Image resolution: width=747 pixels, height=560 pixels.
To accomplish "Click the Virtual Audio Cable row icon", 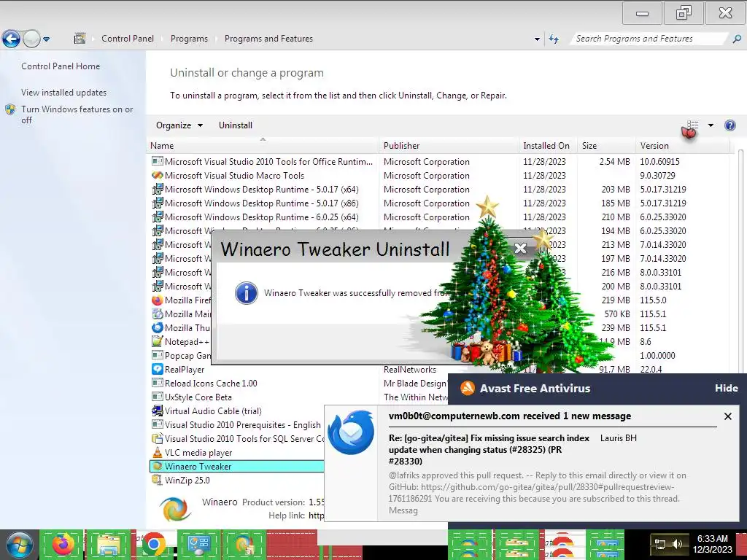I will [x=158, y=411].
